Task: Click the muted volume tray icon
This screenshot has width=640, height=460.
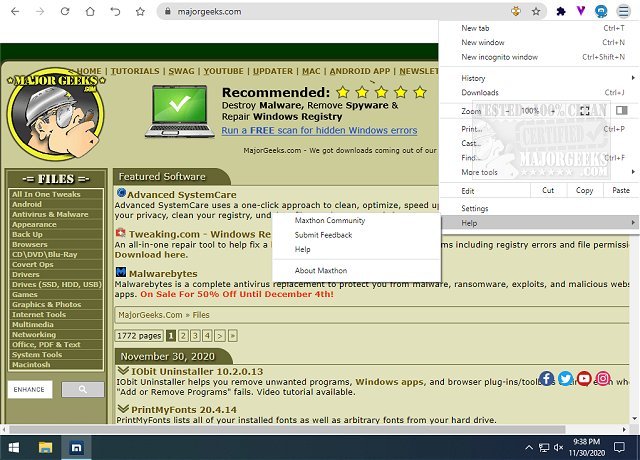Action: (558, 448)
